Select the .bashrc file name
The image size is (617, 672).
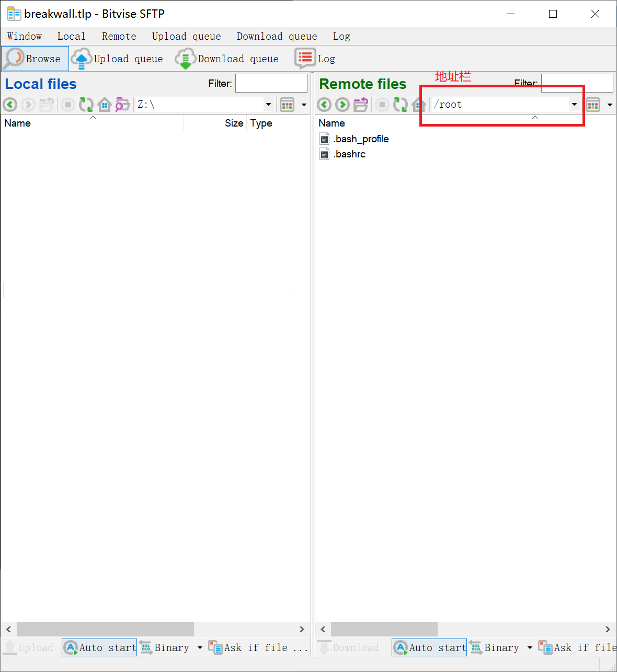click(350, 154)
